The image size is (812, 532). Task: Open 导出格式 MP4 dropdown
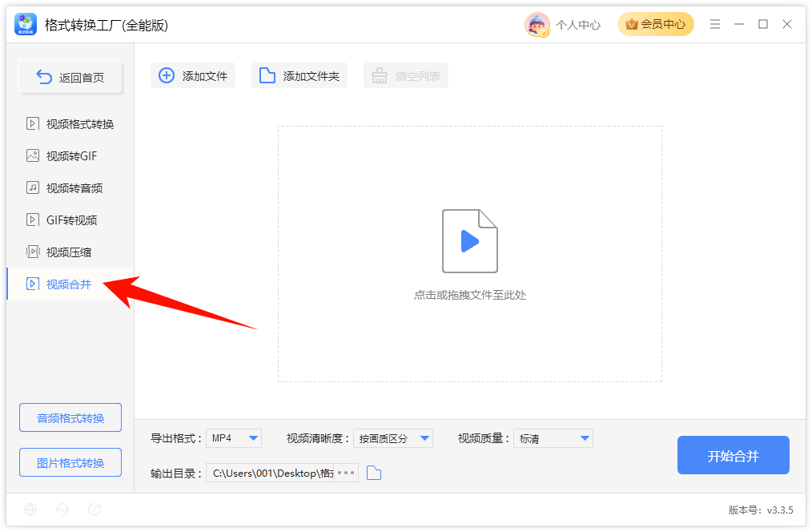tap(234, 438)
